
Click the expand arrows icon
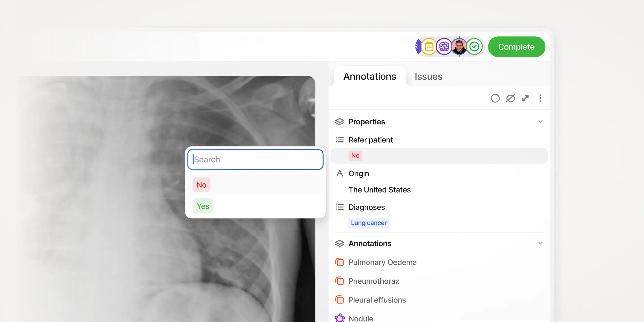click(525, 98)
